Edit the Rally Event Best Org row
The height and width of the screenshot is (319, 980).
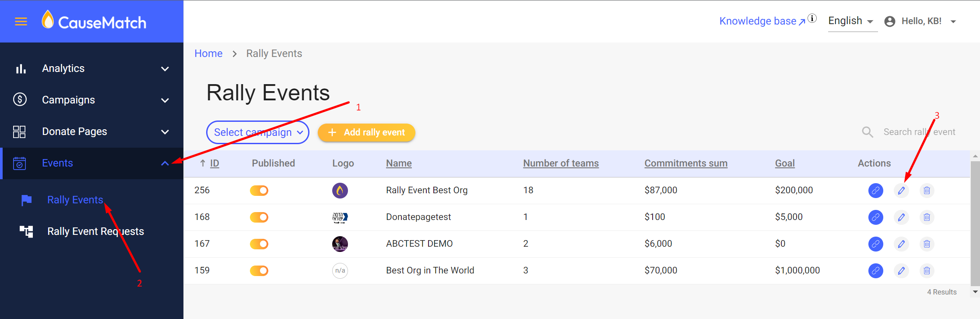click(x=901, y=191)
